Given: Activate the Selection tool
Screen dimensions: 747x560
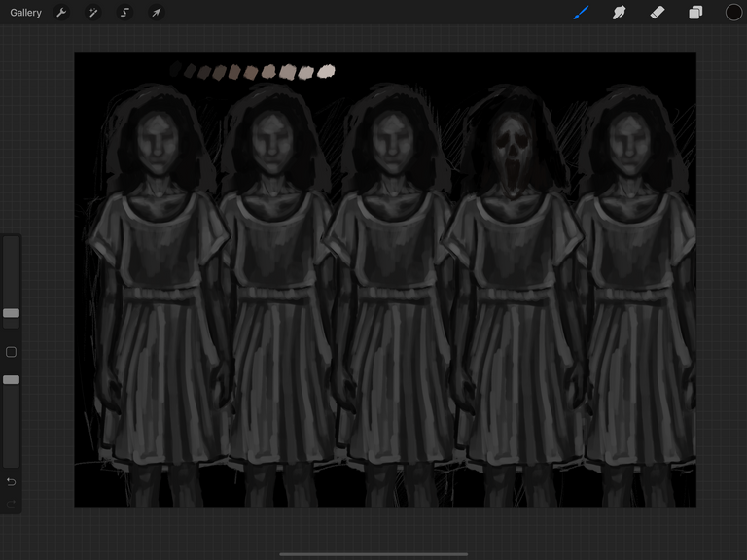Looking at the screenshot, I should click(x=124, y=13).
